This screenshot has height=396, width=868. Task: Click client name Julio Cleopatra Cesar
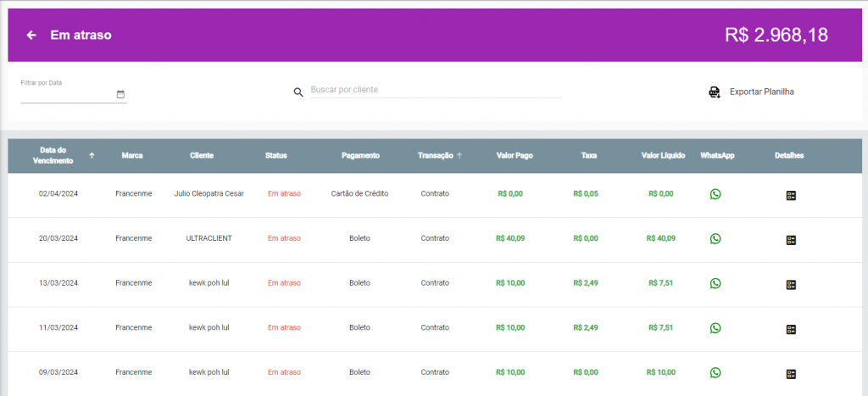pyautogui.click(x=209, y=194)
